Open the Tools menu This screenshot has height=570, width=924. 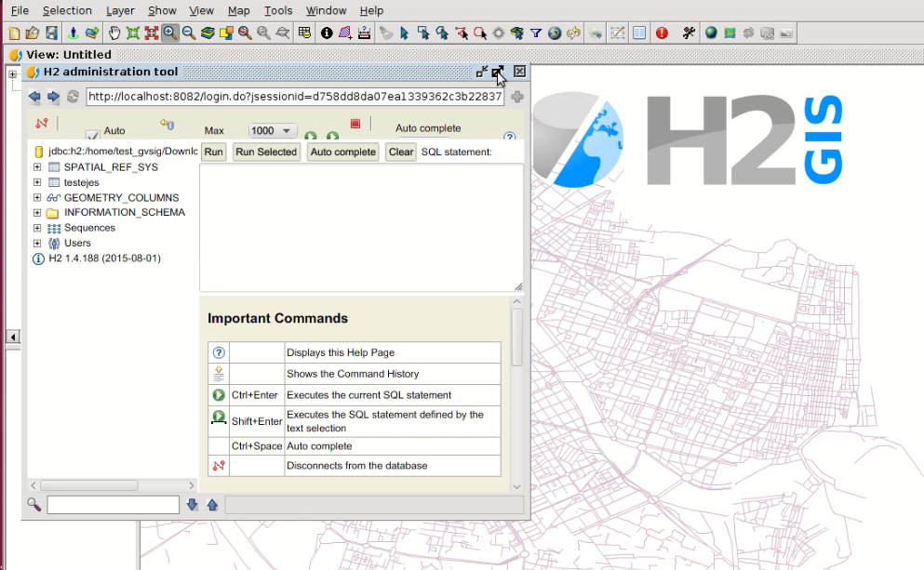click(x=277, y=10)
